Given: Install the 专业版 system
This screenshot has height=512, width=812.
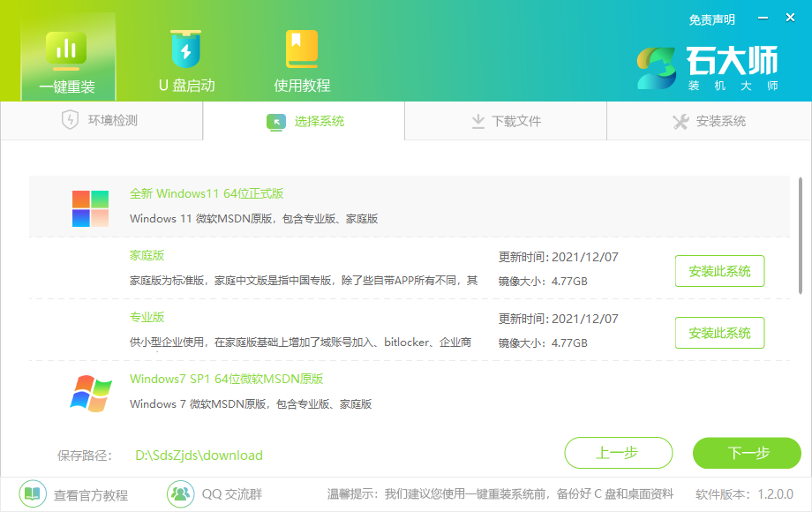Looking at the screenshot, I should pos(719,333).
